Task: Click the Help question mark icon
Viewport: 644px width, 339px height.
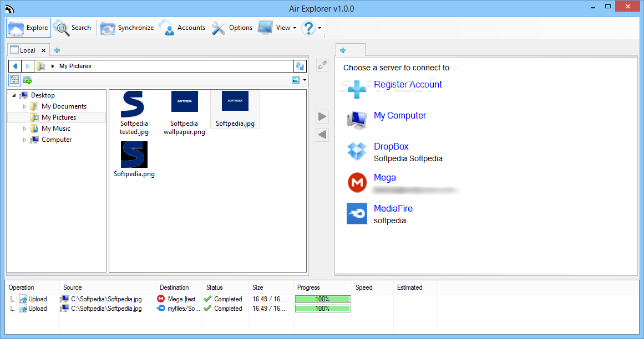Action: (308, 28)
